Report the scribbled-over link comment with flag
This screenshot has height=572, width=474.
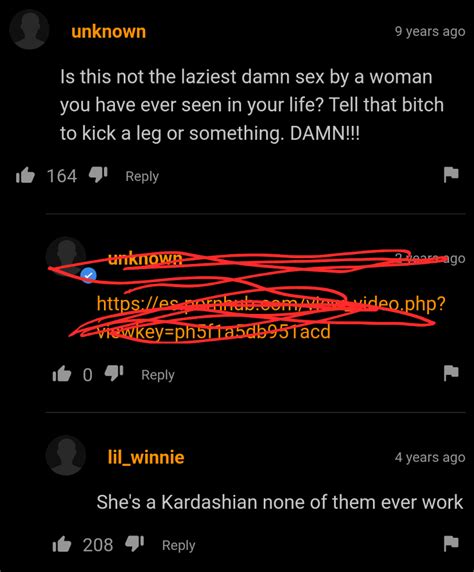[451, 373]
